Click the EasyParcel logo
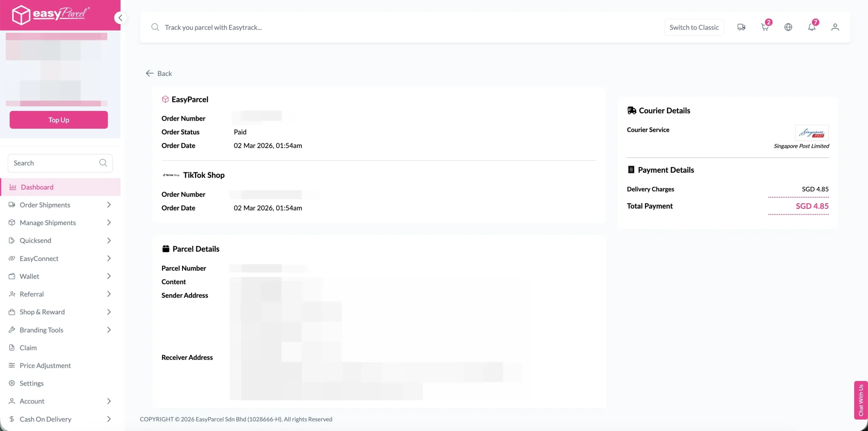 tap(51, 15)
